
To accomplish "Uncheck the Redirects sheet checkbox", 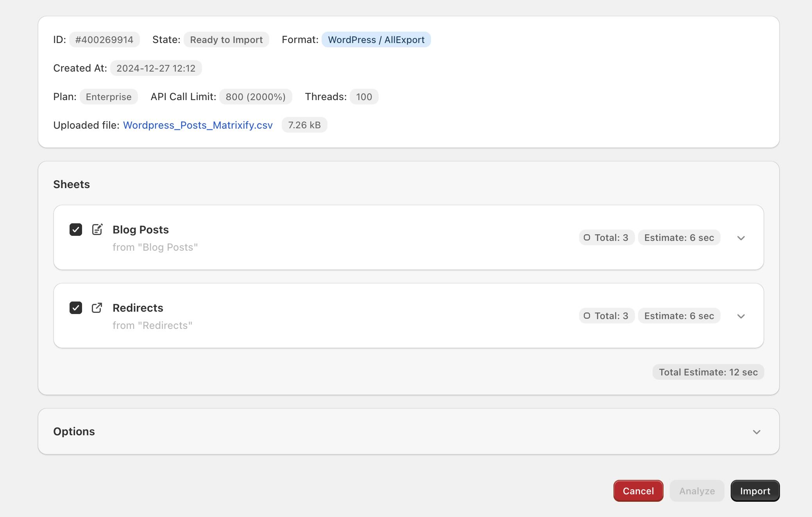I will 76,308.
